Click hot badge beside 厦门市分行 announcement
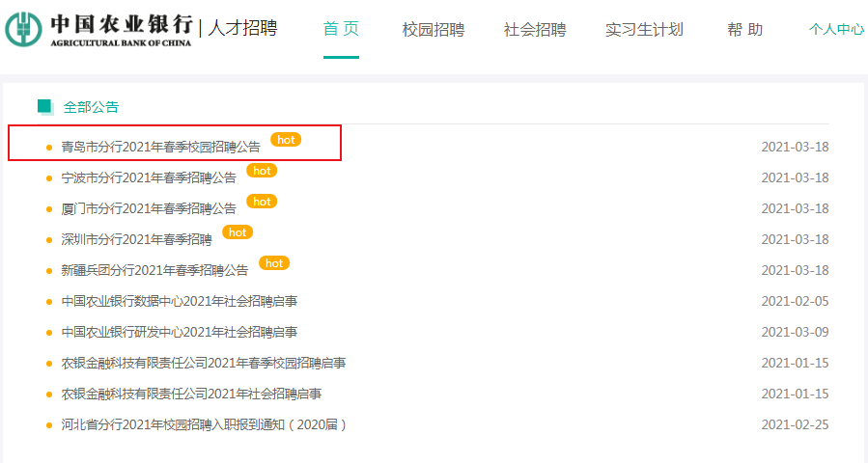This screenshot has width=868, height=463. click(262, 202)
